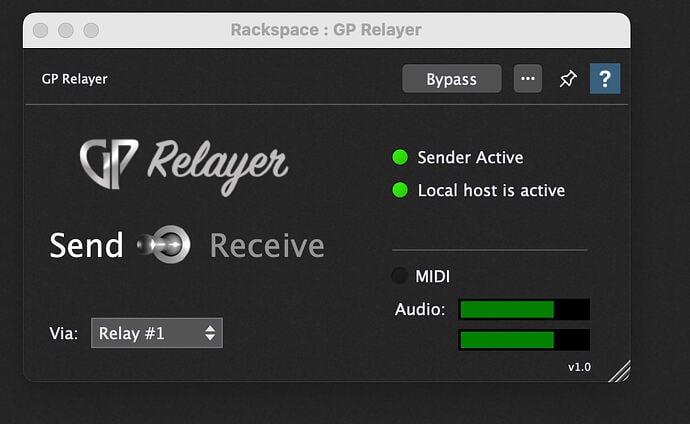Open the Via Relay #1 dropdown
Viewport: 690px width, 424px height.
[x=157, y=333]
